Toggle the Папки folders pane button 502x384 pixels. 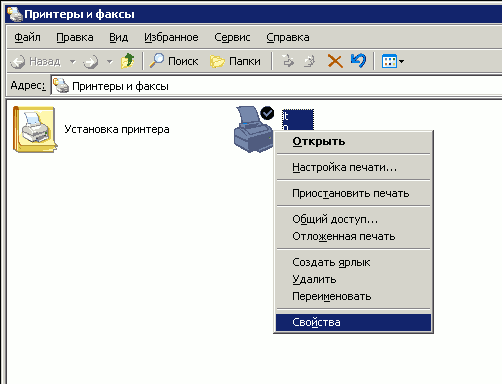tap(235, 61)
